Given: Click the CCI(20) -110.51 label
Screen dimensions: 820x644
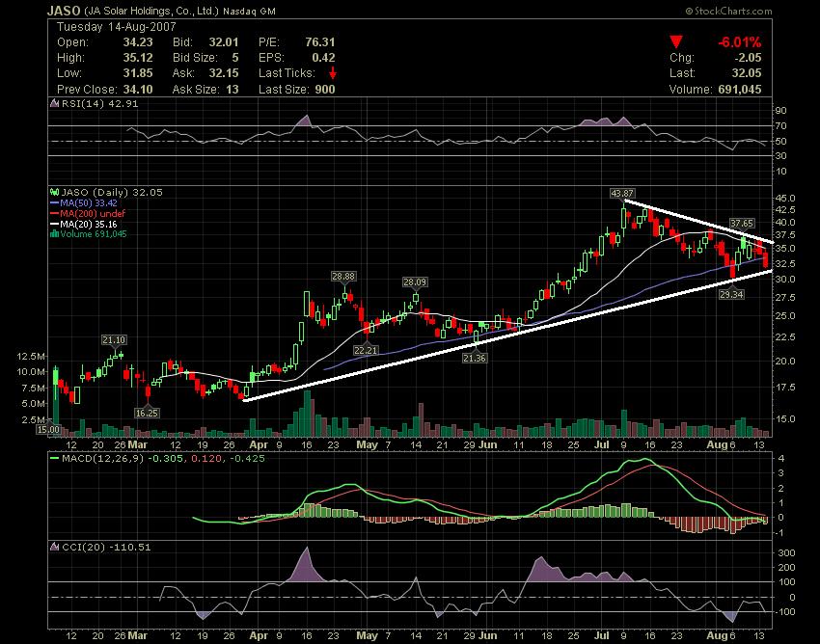Looking at the screenshot, I should 106,548.
